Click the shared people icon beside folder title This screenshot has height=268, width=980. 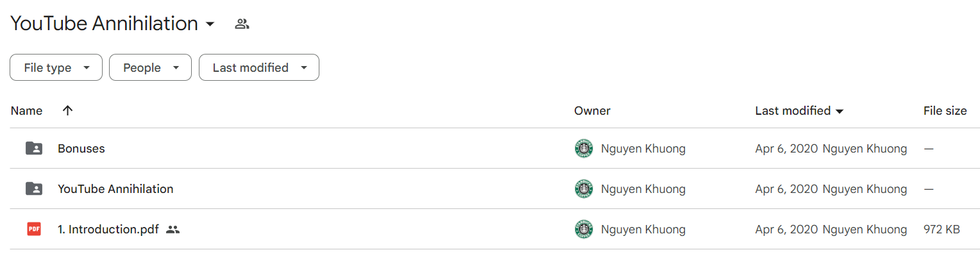[242, 24]
